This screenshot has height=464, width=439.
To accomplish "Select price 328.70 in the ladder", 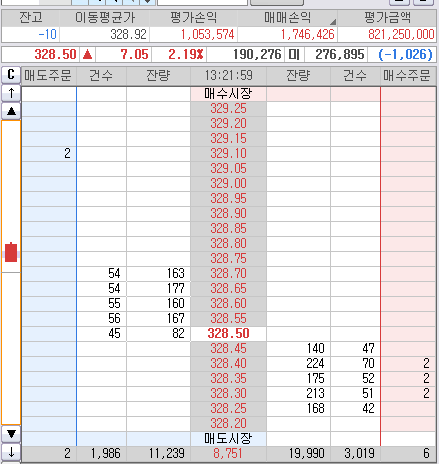I will click(228, 274).
